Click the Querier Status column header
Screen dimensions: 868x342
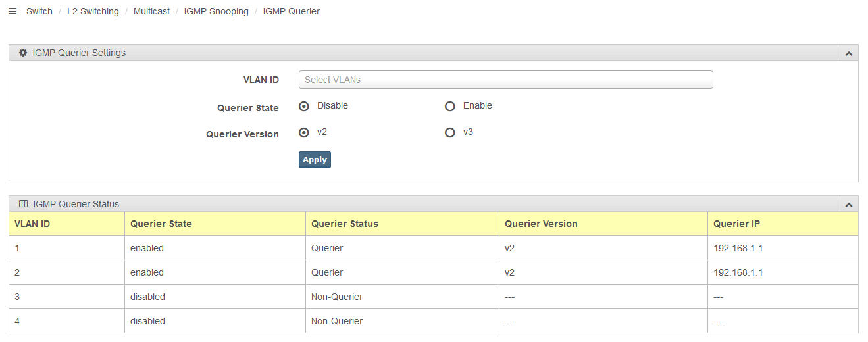402,224
